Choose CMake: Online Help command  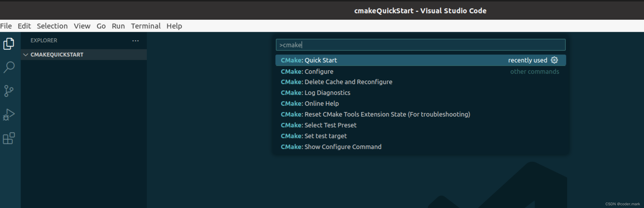421,104
